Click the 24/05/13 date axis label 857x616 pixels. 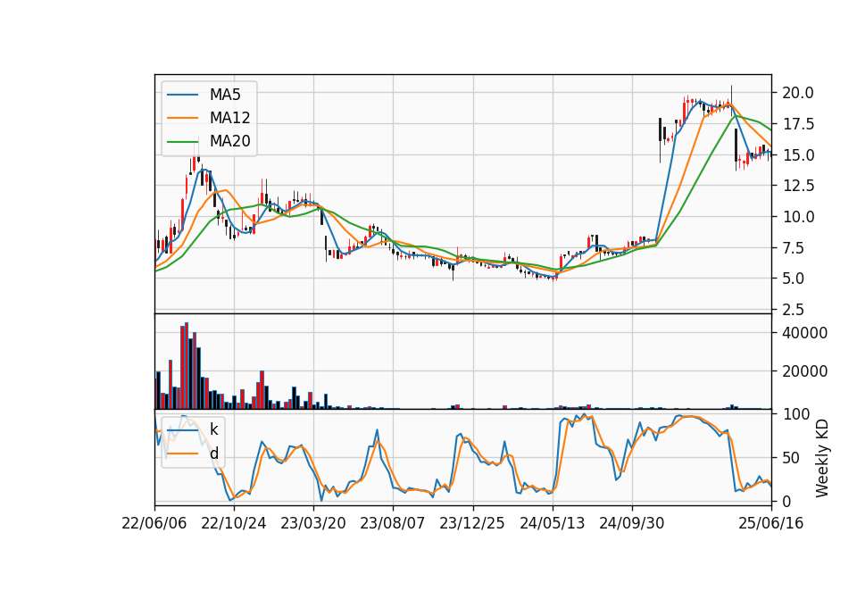[552, 523]
